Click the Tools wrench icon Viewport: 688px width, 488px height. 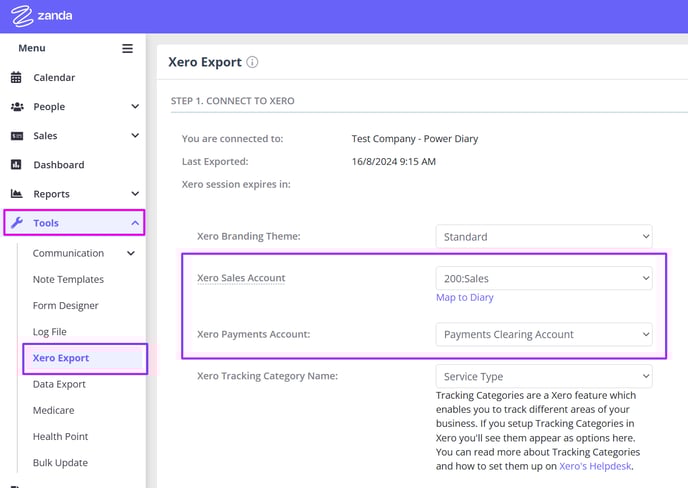(17, 222)
